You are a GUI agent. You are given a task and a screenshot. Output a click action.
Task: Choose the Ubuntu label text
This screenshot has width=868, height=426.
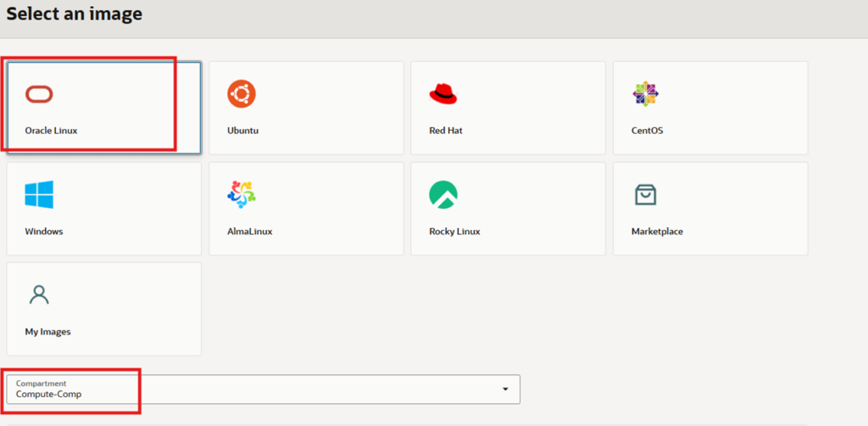click(242, 131)
